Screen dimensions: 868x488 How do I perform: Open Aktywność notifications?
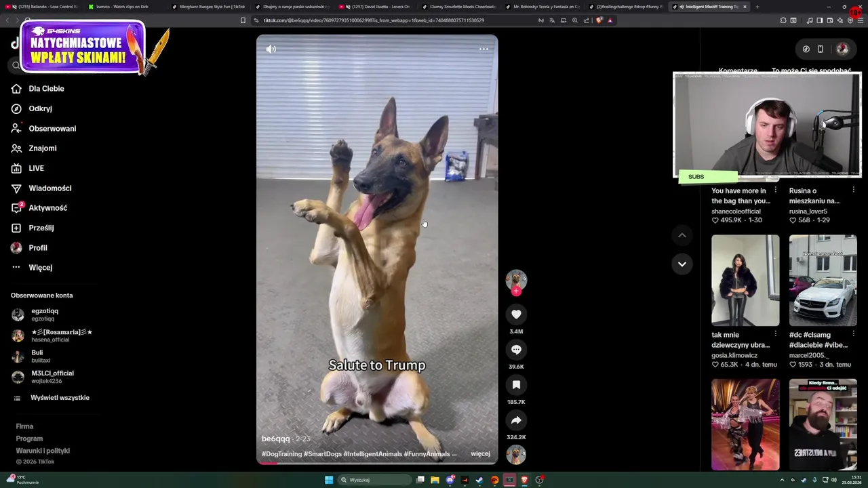(x=47, y=208)
